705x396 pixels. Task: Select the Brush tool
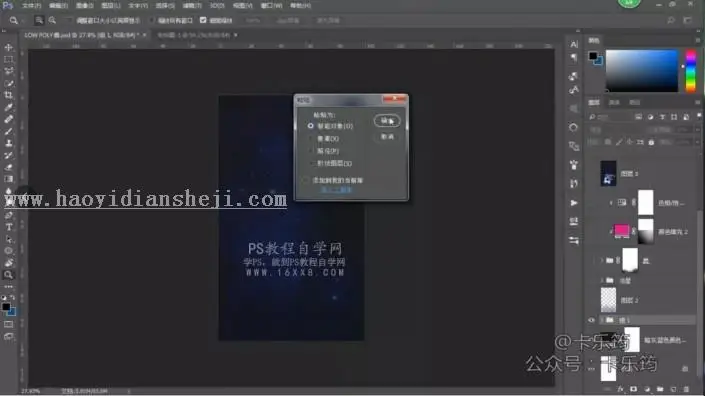click(x=9, y=131)
